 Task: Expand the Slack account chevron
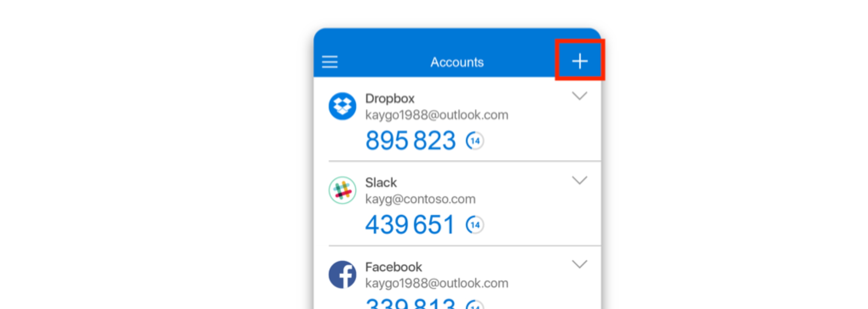[580, 180]
